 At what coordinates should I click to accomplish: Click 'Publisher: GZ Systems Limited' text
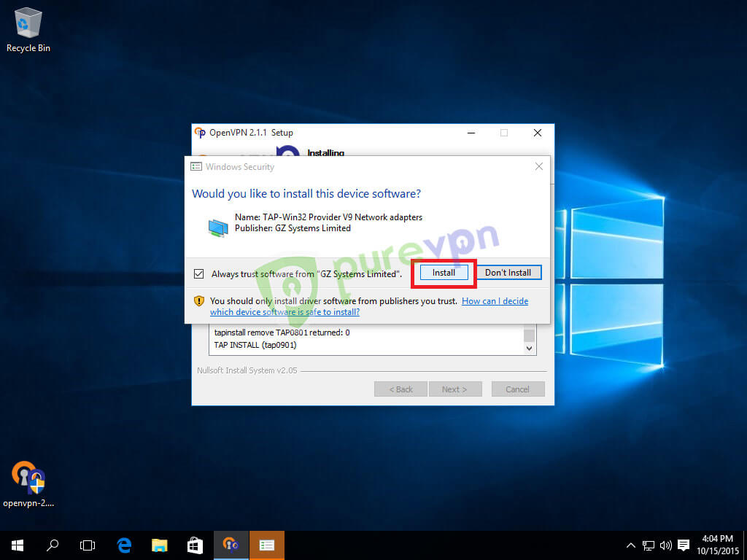click(293, 228)
